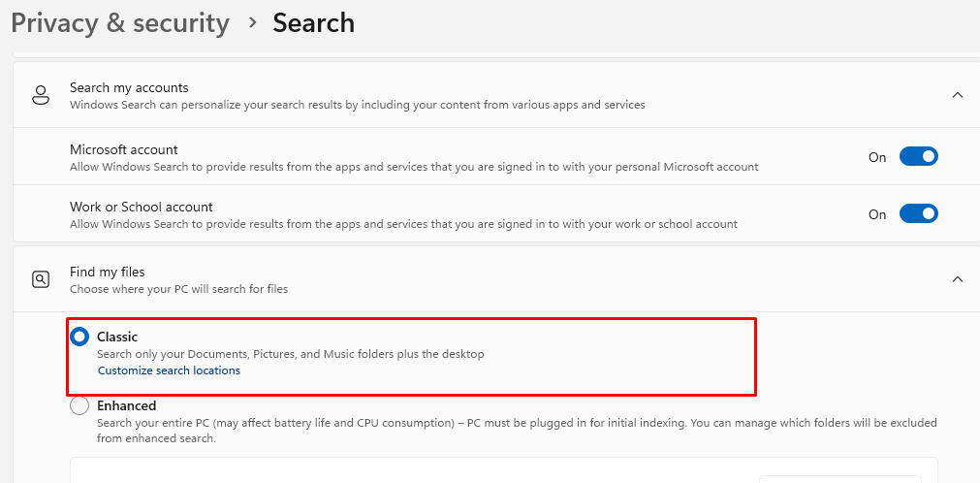Viewport: 980px width, 483px height.
Task: Click the Search page title
Action: (x=313, y=23)
